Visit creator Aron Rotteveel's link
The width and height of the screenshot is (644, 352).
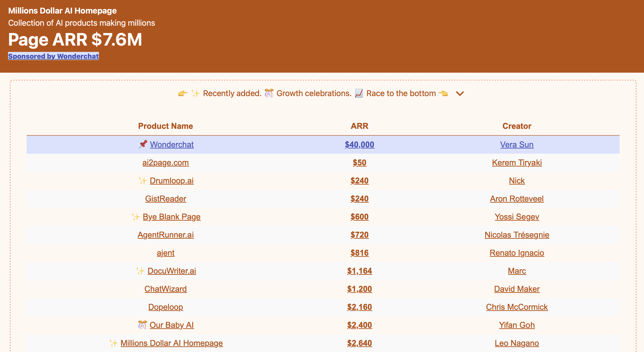(x=517, y=199)
